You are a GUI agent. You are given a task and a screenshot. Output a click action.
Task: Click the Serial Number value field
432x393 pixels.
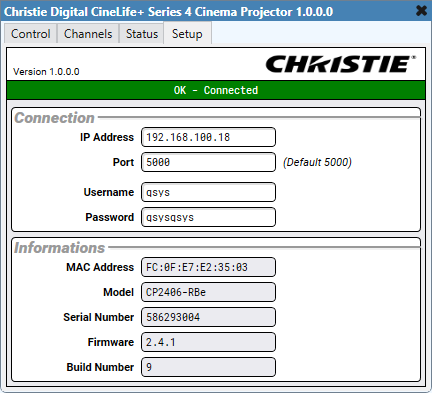click(x=208, y=317)
